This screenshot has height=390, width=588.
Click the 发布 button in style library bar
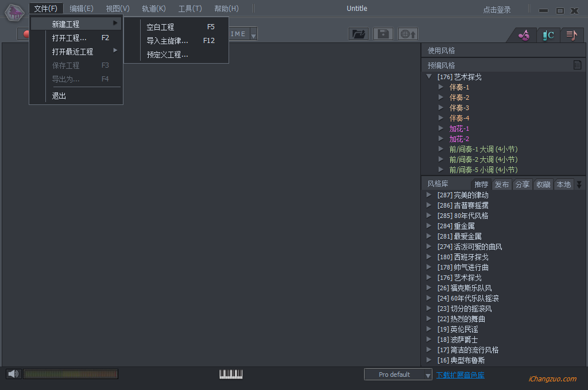pyautogui.click(x=502, y=184)
